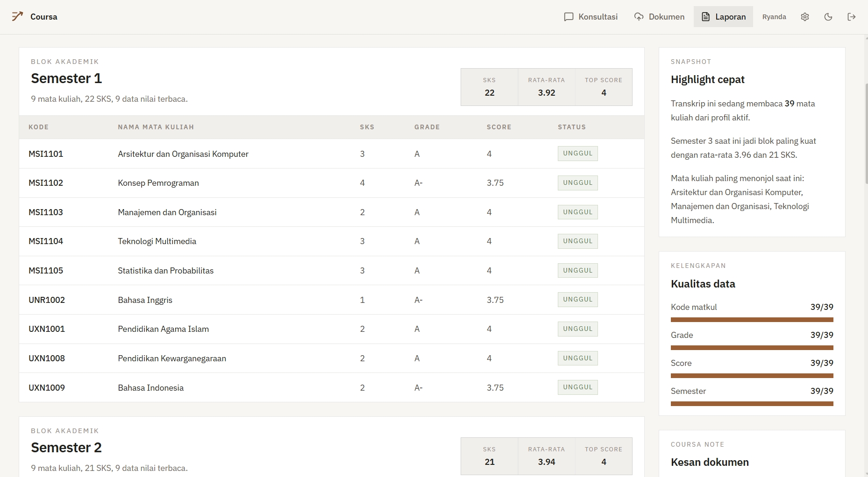Click Statistika dan Probabilitas course name
Screen dimensions: 868x477
coord(166,271)
